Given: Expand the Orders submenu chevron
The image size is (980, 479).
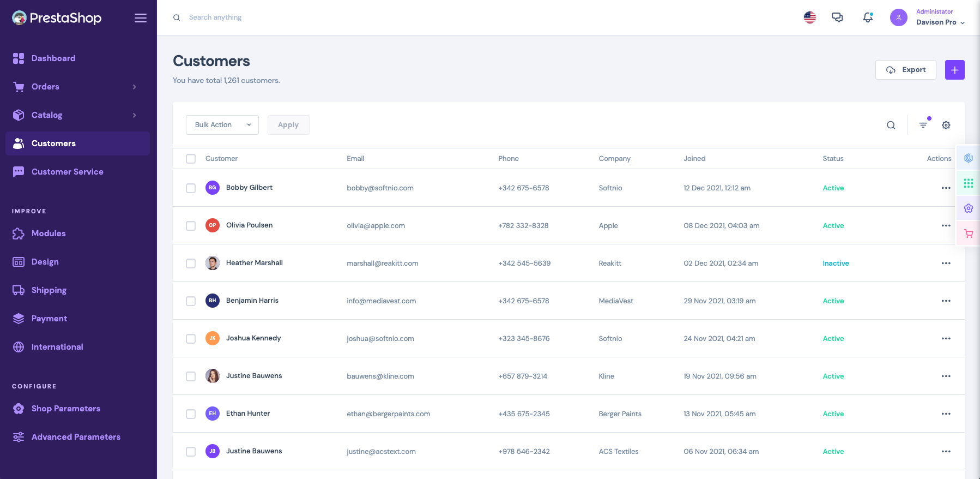Looking at the screenshot, I should pyautogui.click(x=135, y=87).
